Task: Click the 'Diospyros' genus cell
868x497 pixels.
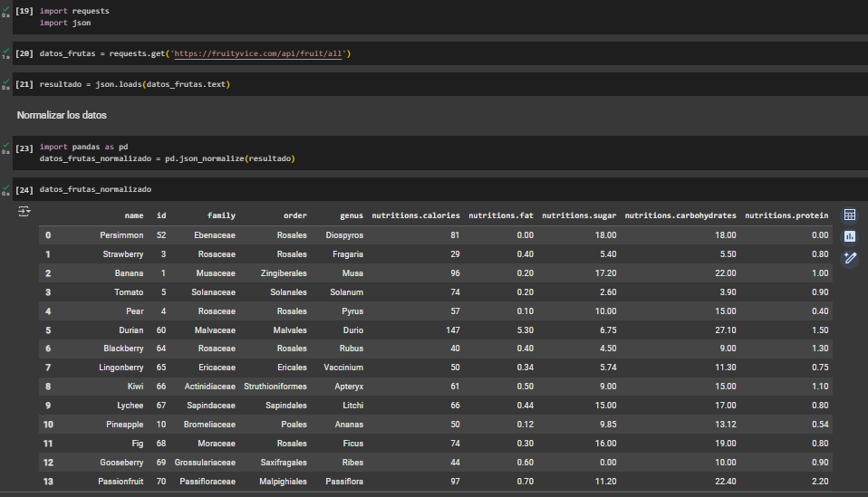Action: tap(344, 235)
